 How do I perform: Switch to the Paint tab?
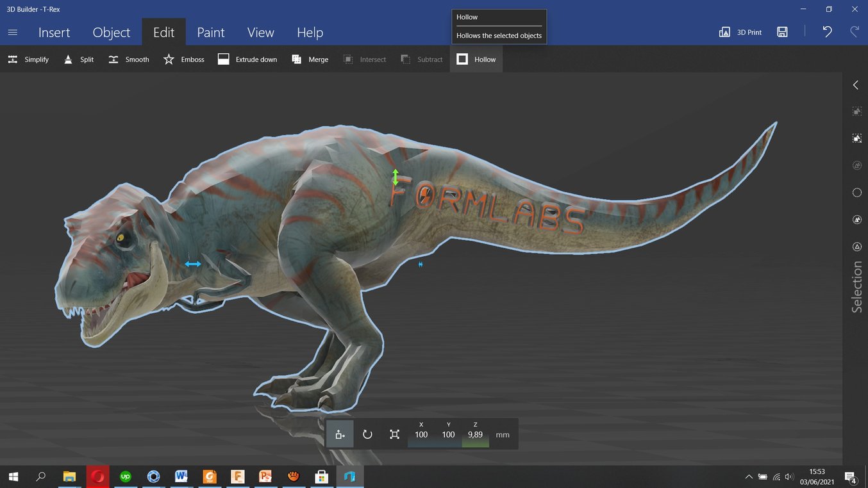point(210,32)
